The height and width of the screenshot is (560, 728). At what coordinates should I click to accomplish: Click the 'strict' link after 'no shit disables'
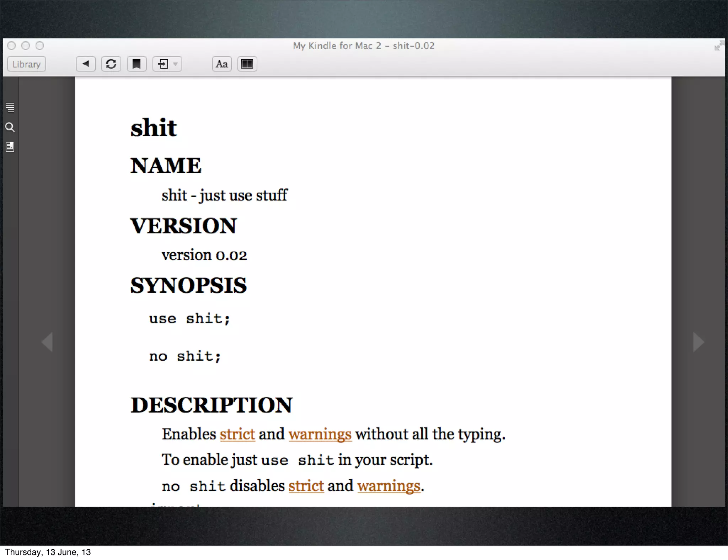tap(306, 486)
